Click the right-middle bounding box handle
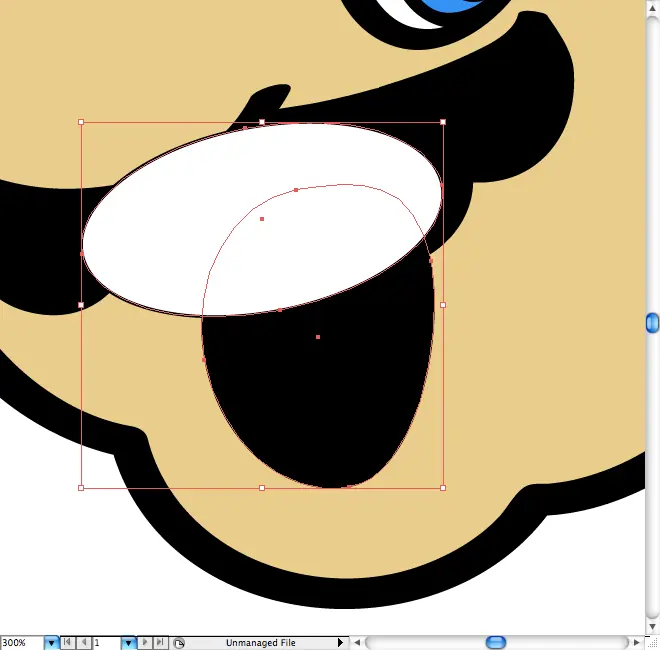This screenshot has width=660, height=650. point(443,305)
